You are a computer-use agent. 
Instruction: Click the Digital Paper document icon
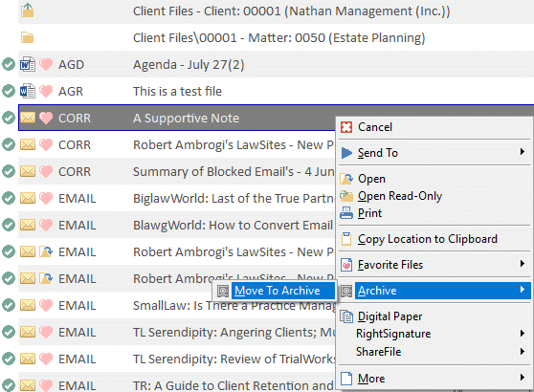[x=346, y=316]
